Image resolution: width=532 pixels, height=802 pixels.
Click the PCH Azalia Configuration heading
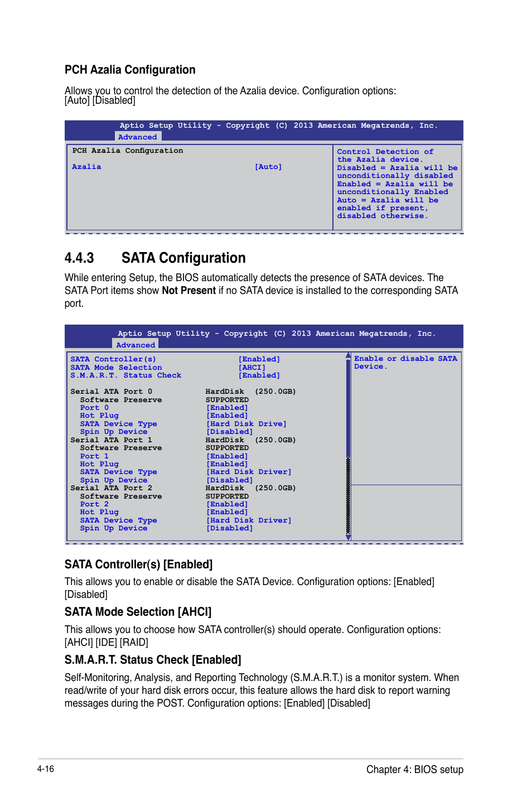click(130, 70)
